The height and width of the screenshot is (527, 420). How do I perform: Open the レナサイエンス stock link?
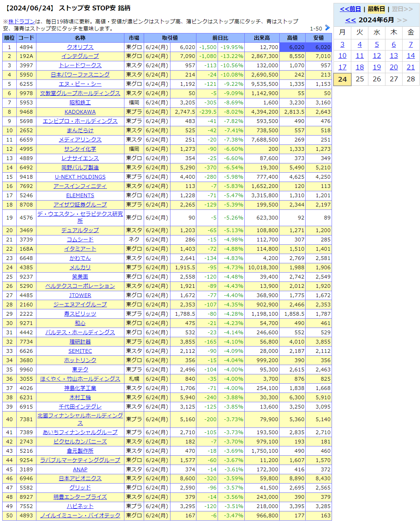(x=80, y=158)
